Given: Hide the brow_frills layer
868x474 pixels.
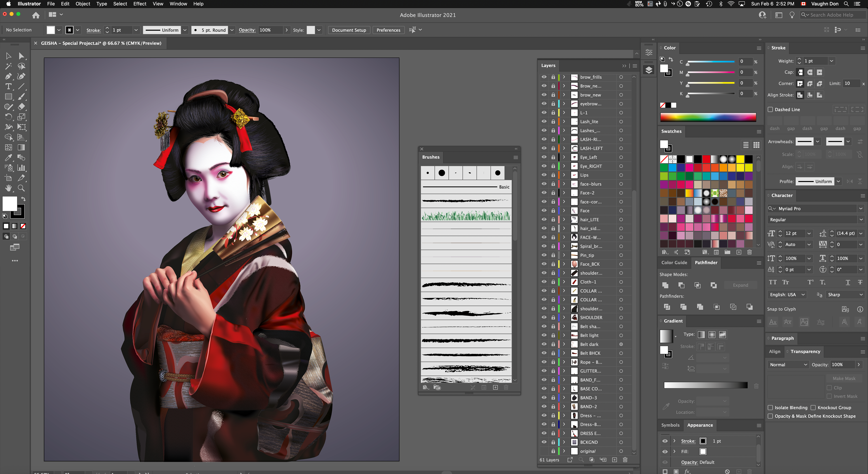Looking at the screenshot, I should pyautogui.click(x=544, y=77).
